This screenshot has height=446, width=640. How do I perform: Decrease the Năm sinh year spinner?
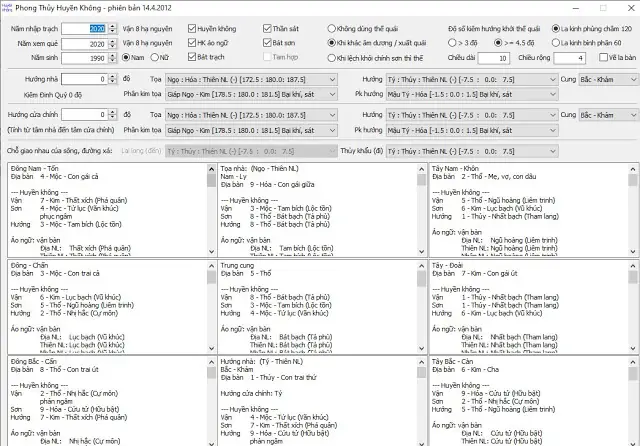click(x=113, y=61)
